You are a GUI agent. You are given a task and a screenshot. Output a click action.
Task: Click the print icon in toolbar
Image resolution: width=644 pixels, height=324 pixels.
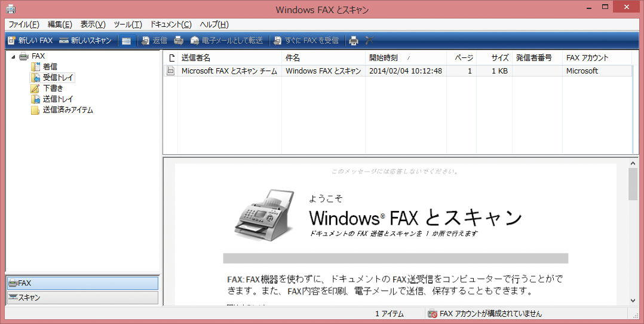click(354, 41)
